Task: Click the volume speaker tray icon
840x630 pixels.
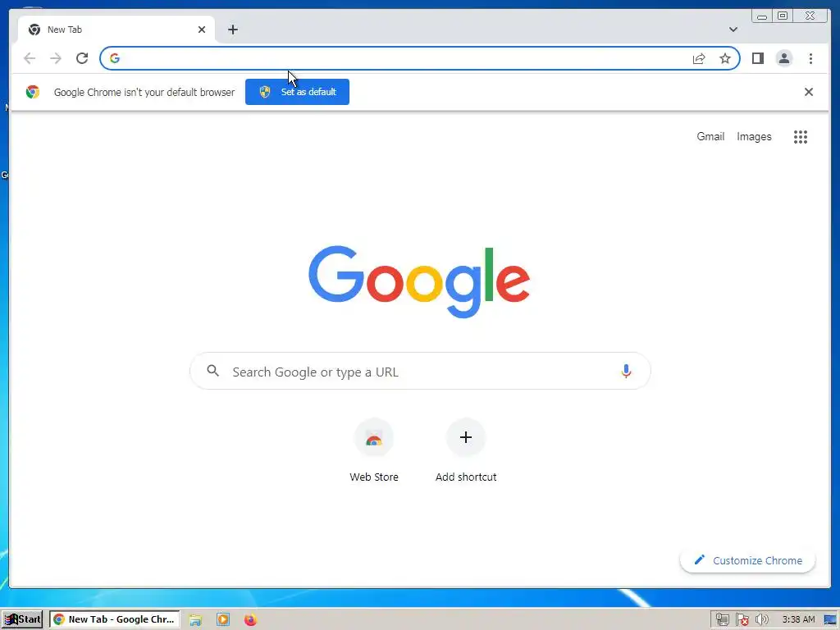Action: (x=761, y=620)
